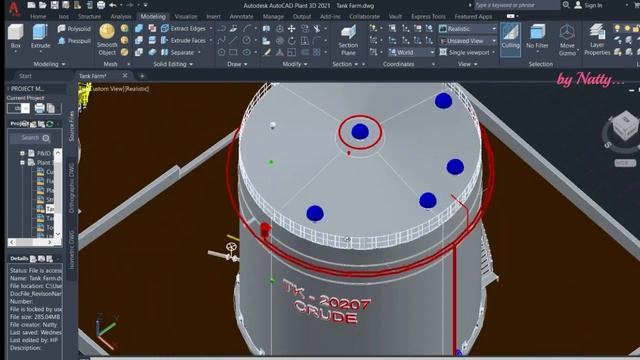Switch to the Start drawing tab
The image size is (640, 360).
[x=25, y=76]
